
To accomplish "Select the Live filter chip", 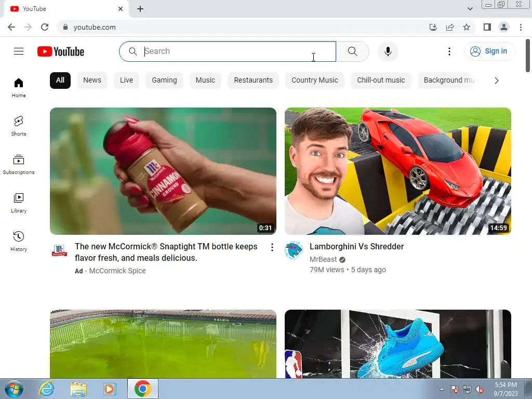I will point(127,81).
